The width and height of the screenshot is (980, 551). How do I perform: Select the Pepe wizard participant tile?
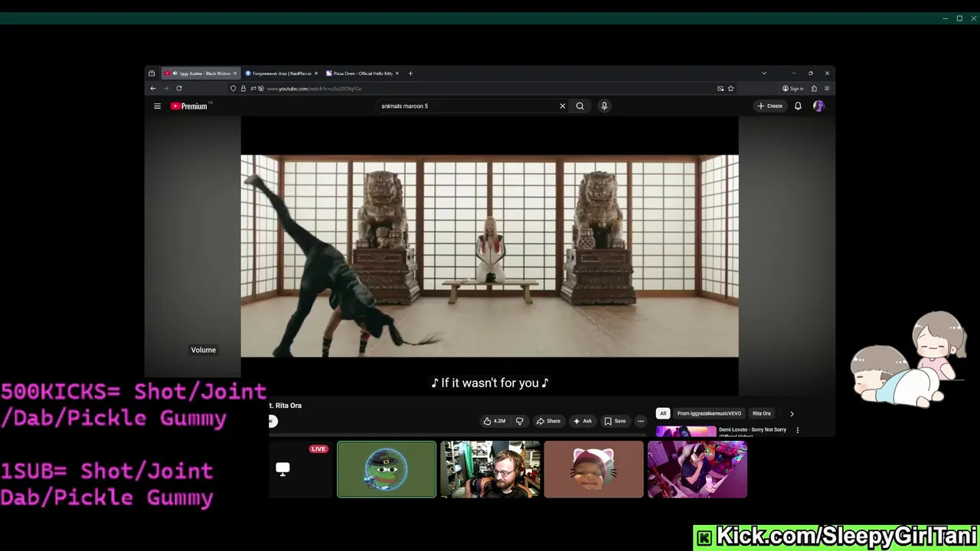pos(387,469)
